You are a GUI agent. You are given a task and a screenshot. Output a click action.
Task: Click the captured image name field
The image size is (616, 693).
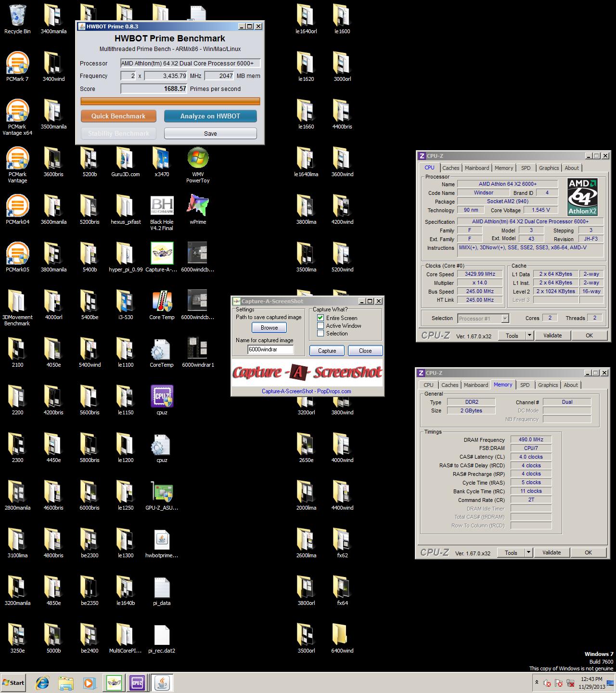(x=270, y=349)
